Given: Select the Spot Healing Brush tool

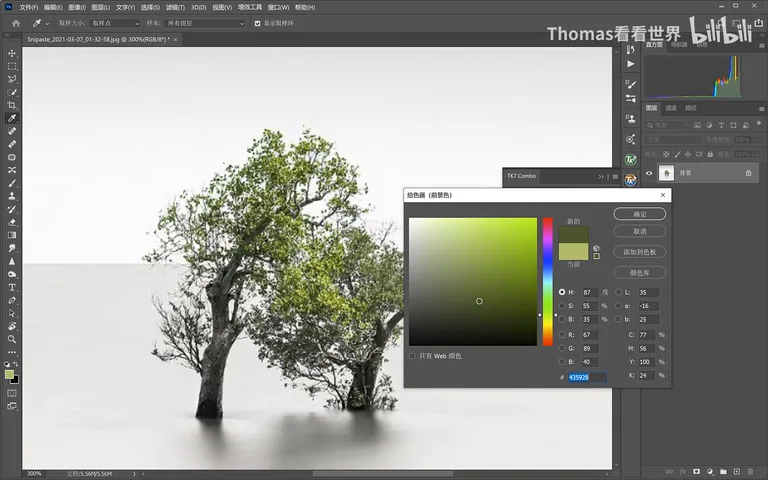Looking at the screenshot, I should point(12,131).
